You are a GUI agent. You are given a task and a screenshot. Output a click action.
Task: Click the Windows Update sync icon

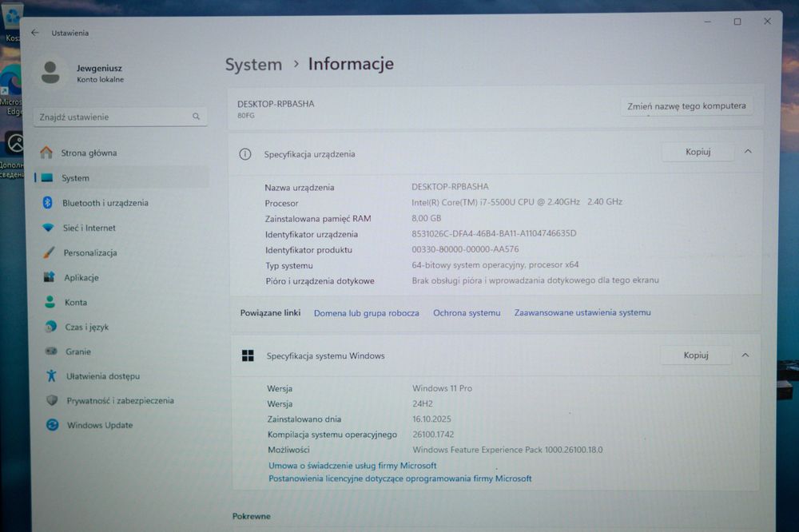point(53,424)
